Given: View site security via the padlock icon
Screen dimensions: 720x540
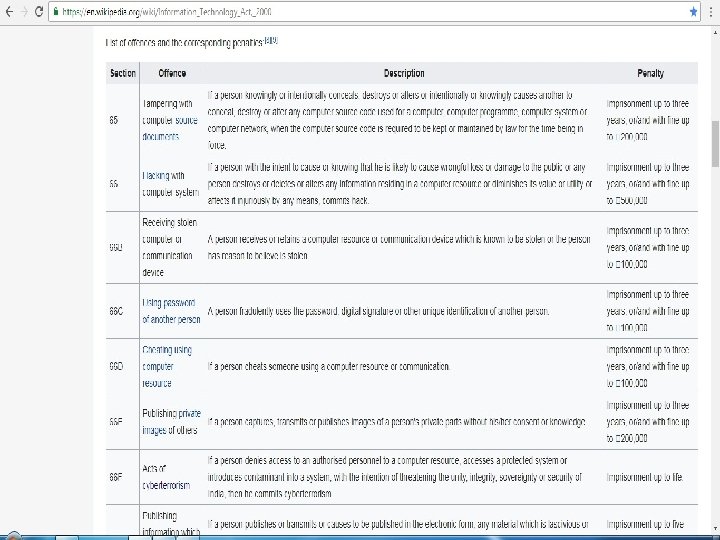Looking at the screenshot, I should (56, 11).
